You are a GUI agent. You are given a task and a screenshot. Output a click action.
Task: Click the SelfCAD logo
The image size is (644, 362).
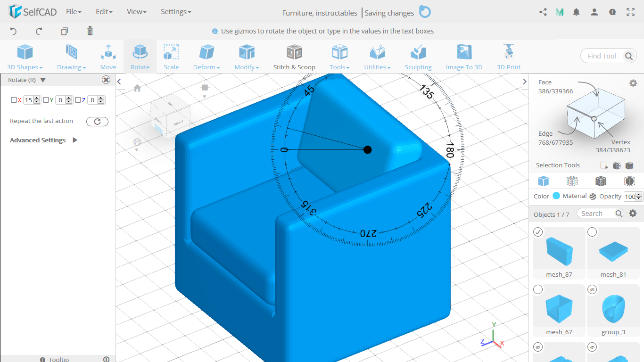click(x=33, y=12)
